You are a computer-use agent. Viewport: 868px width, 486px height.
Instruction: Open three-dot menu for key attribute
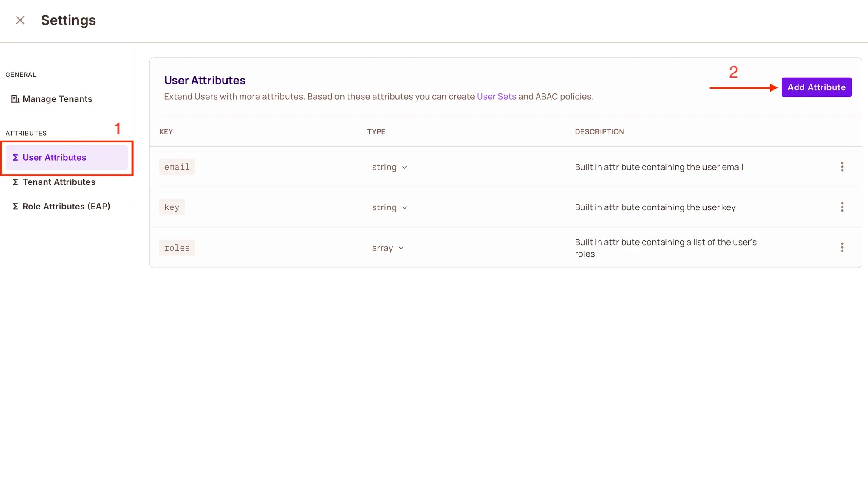click(x=842, y=207)
